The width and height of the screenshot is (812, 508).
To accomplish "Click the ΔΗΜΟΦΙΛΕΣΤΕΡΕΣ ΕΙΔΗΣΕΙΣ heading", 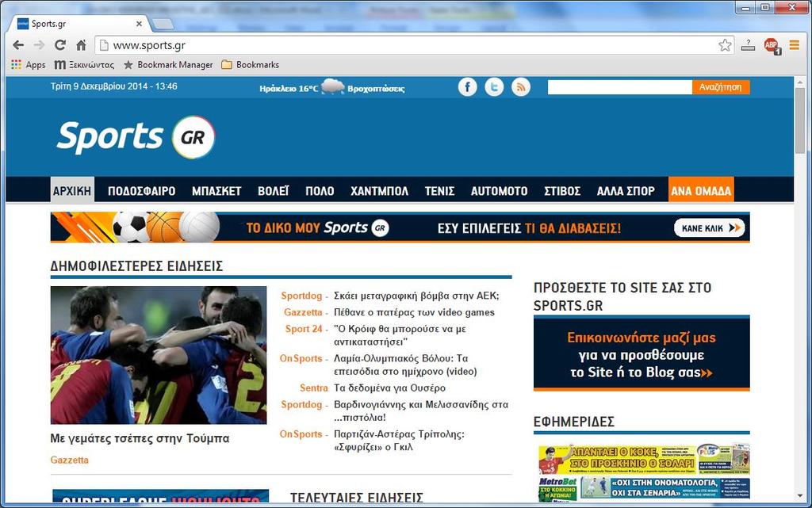I will point(136,266).
